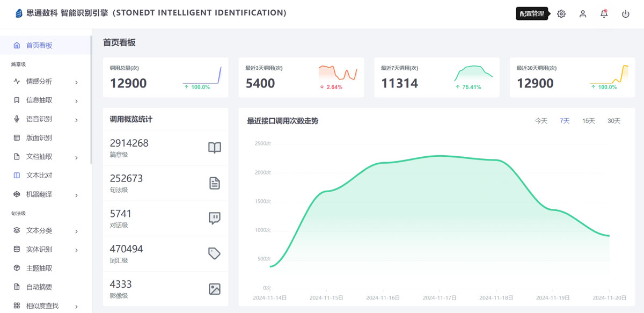
Task: Switch the chart to 30天
Action: (x=614, y=121)
